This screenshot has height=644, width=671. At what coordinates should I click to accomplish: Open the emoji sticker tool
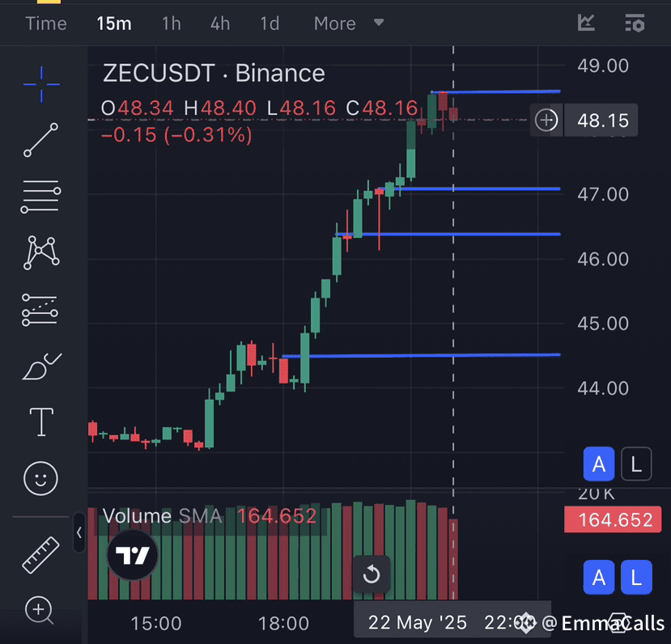pos(40,478)
